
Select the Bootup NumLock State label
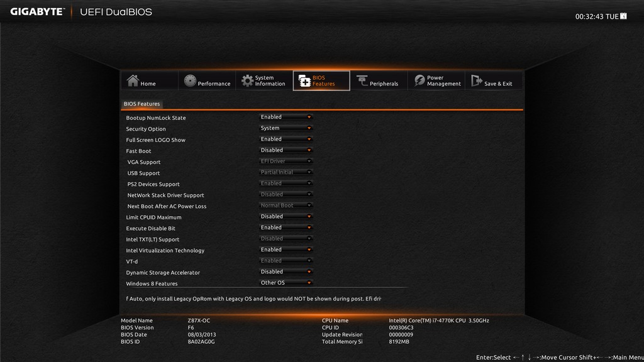point(156,118)
